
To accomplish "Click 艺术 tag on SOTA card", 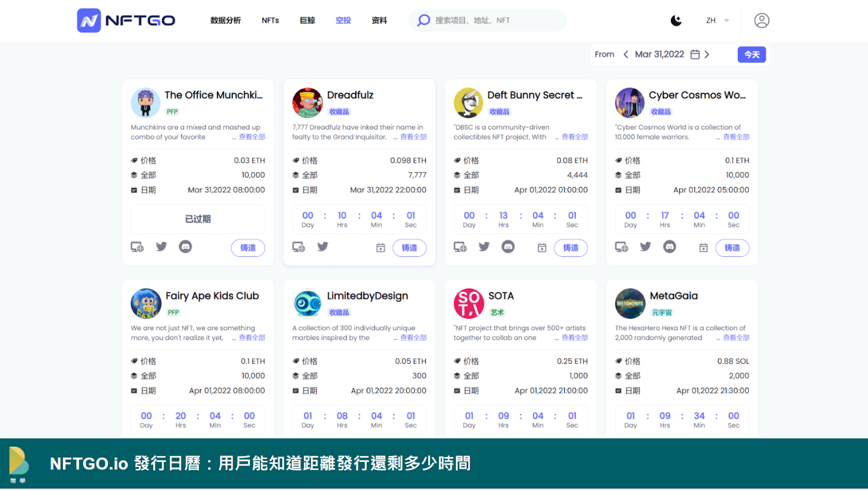I will click(497, 313).
